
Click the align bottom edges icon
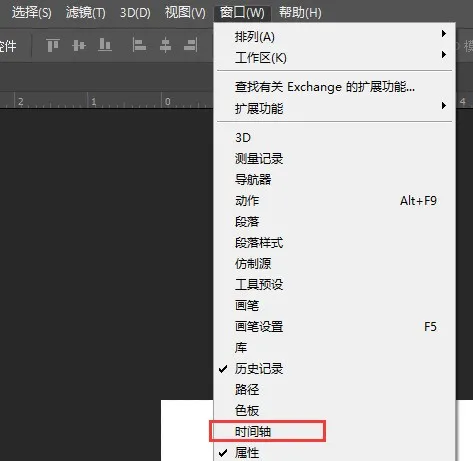[x=105, y=45]
